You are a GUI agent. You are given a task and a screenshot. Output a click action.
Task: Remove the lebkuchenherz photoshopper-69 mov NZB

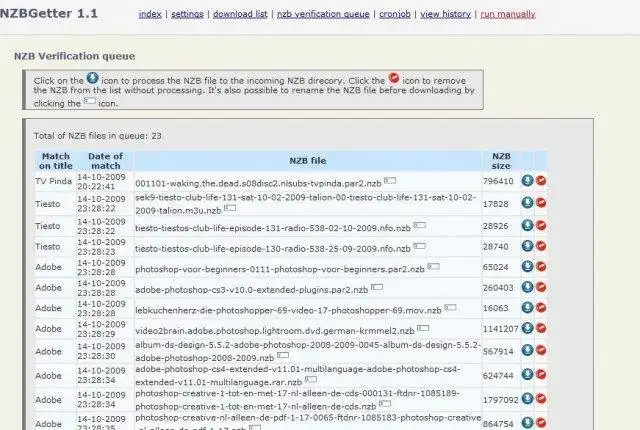tap(541, 307)
